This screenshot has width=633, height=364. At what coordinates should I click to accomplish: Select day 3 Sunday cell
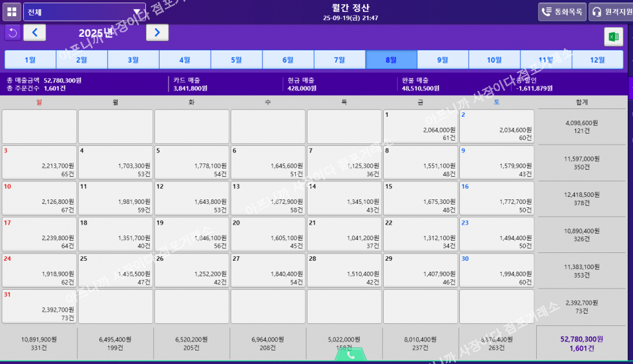pos(39,163)
